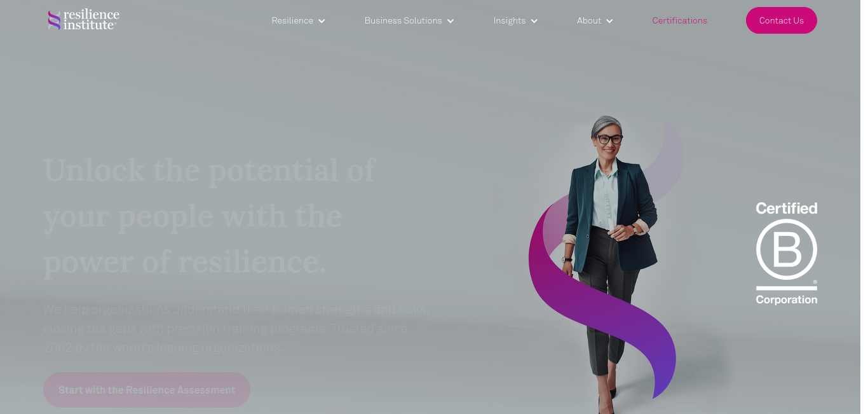Open the Business Solutions menu
This screenshot has height=414, width=868.
coord(403,20)
